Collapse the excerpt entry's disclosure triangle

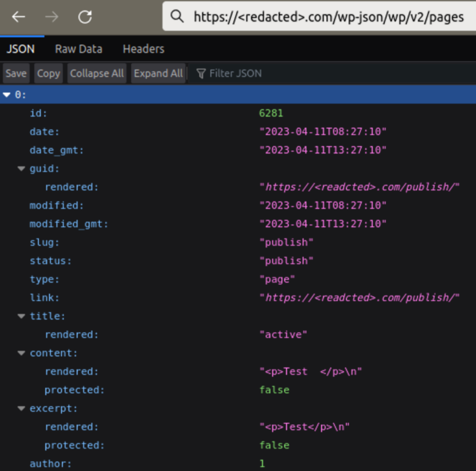point(21,408)
